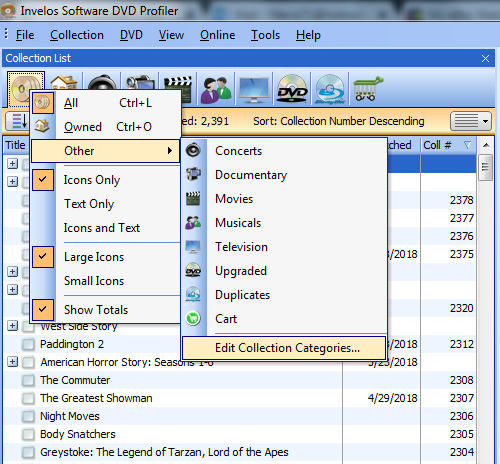Click the clapperboard icon beside Movies in submenu
500x464 pixels.
(x=193, y=198)
